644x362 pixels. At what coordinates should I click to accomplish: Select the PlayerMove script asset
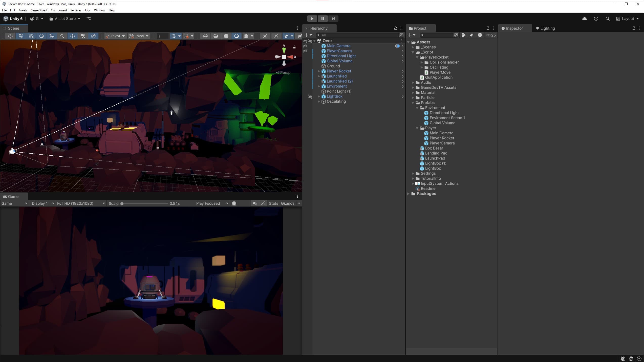[x=440, y=73]
